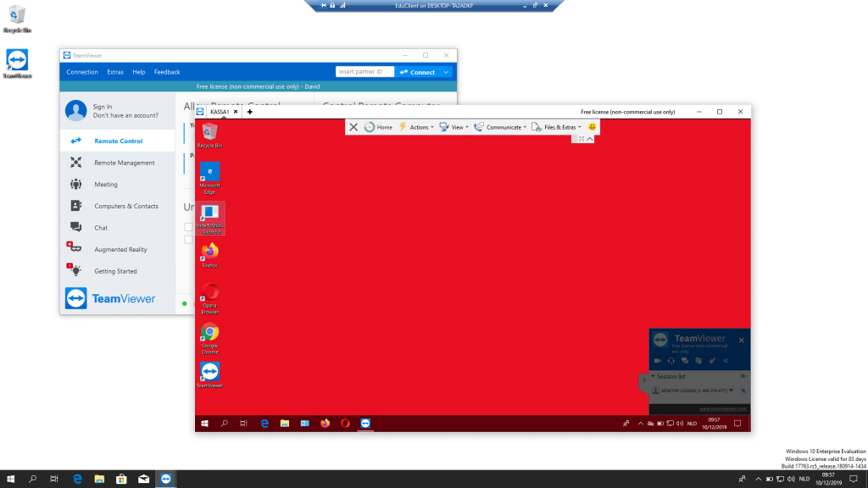Click the side arrow tab of the session panel
The width and height of the screenshot is (868, 488).
[x=644, y=380]
